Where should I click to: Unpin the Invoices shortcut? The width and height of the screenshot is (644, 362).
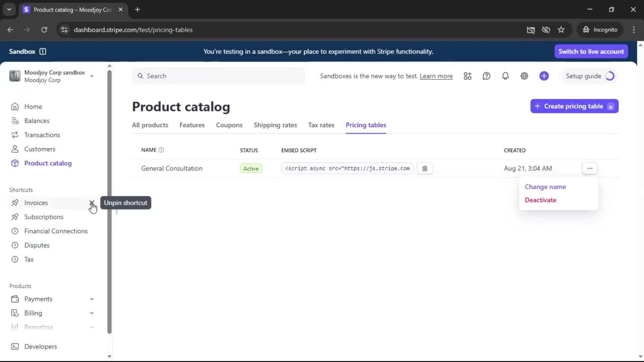92,202
